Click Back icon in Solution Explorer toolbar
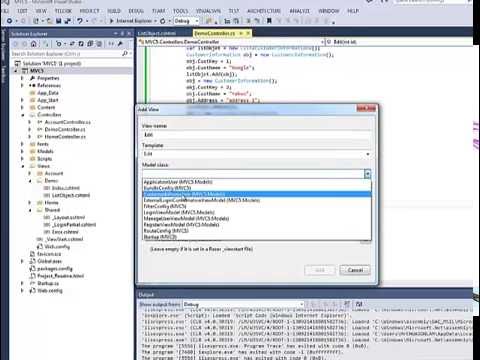Viewport: 480px width, 360px height. [15, 44]
